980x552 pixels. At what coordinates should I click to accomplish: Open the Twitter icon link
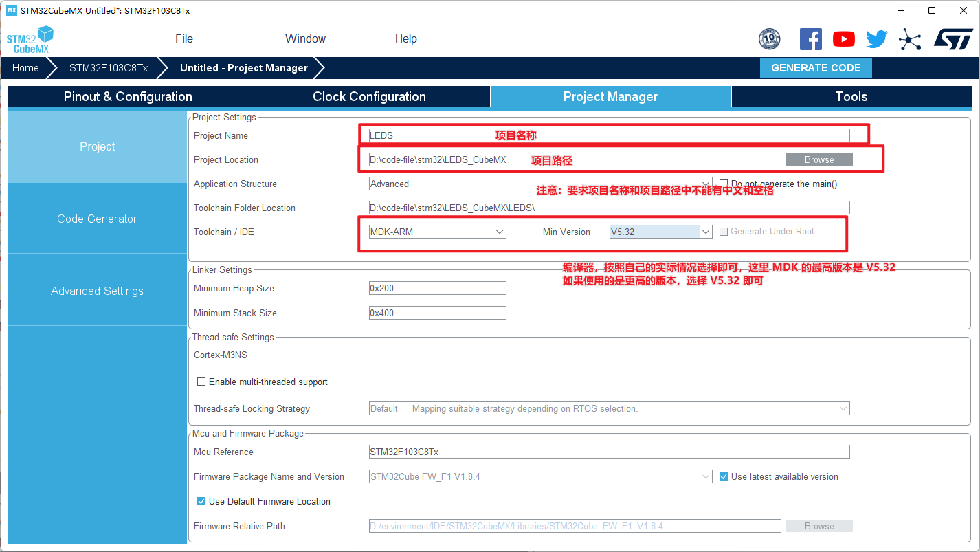[x=877, y=39]
